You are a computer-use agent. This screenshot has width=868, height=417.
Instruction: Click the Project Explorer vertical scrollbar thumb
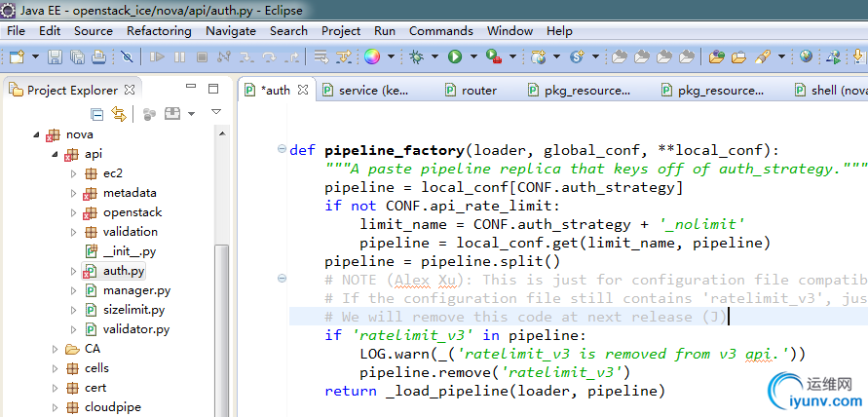click(x=222, y=330)
